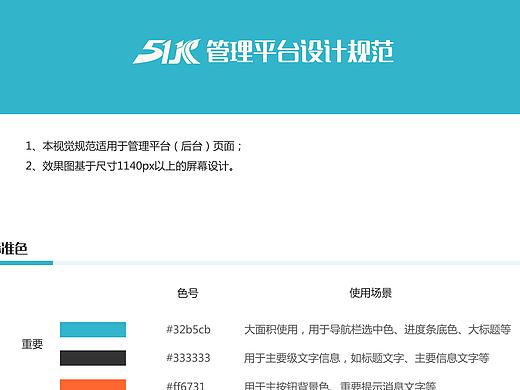Click the #32b5cb color code text
This screenshot has height=390, width=520.
pyautogui.click(x=188, y=330)
